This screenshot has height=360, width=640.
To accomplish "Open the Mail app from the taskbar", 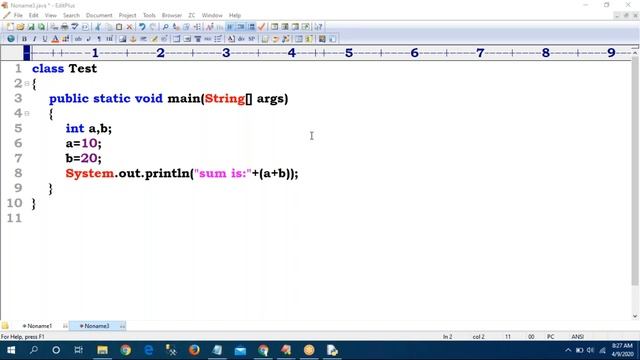I will tap(240, 350).
